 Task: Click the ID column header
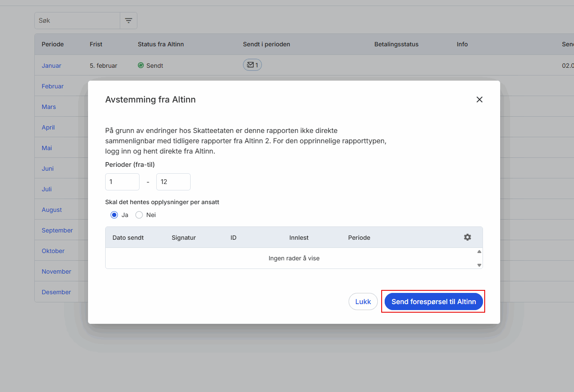234,238
